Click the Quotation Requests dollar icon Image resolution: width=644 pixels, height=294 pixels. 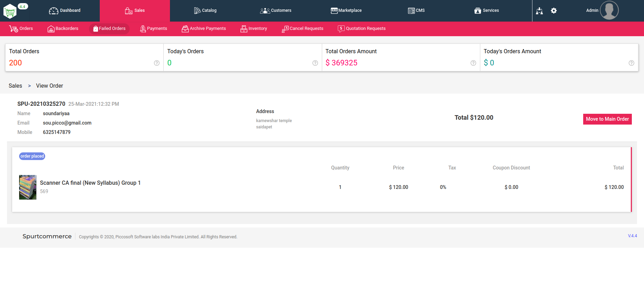[x=341, y=29]
